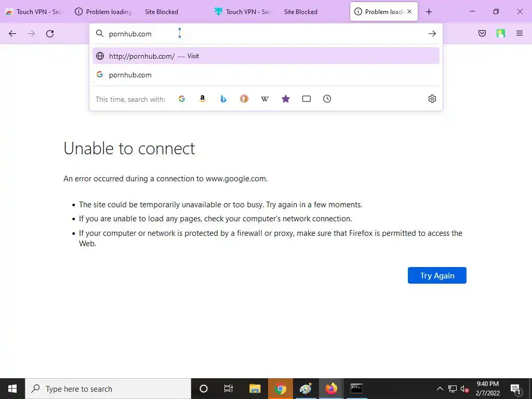Search open tabs using the tab icon
This screenshot has width=532, height=399.
307,99
